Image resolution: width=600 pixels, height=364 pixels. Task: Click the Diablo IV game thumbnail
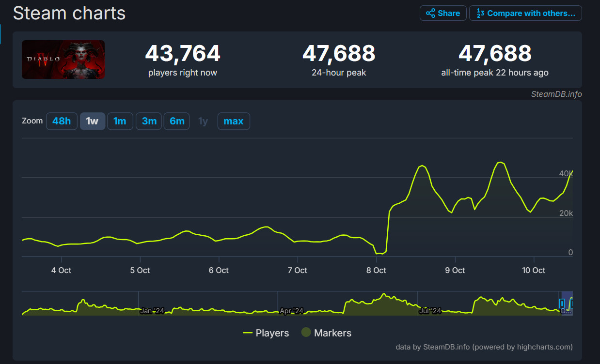(x=63, y=60)
